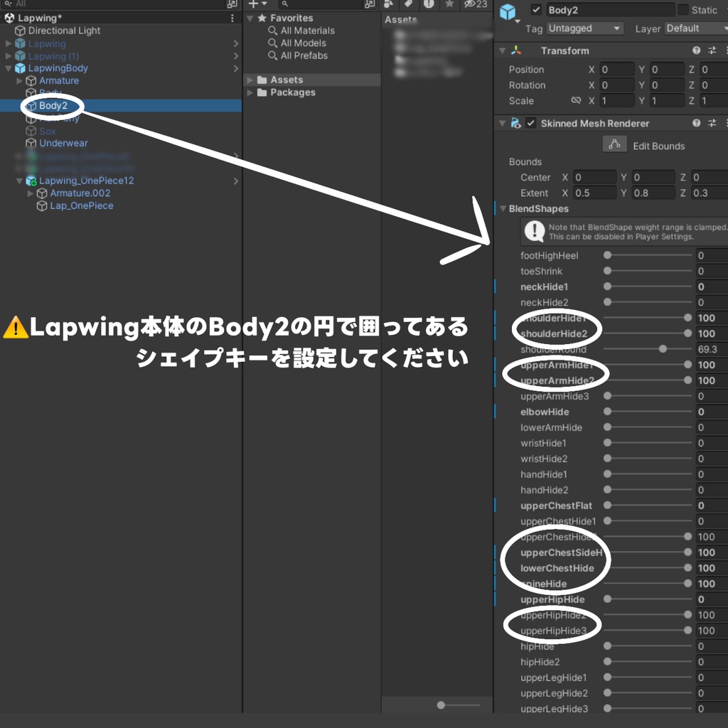Click the Lapwing_OnePiece12 prefab cube icon
The image size is (728, 728).
[x=31, y=181]
